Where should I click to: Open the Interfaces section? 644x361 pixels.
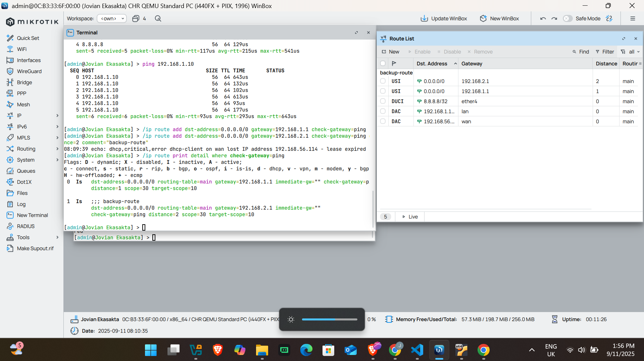[29, 60]
